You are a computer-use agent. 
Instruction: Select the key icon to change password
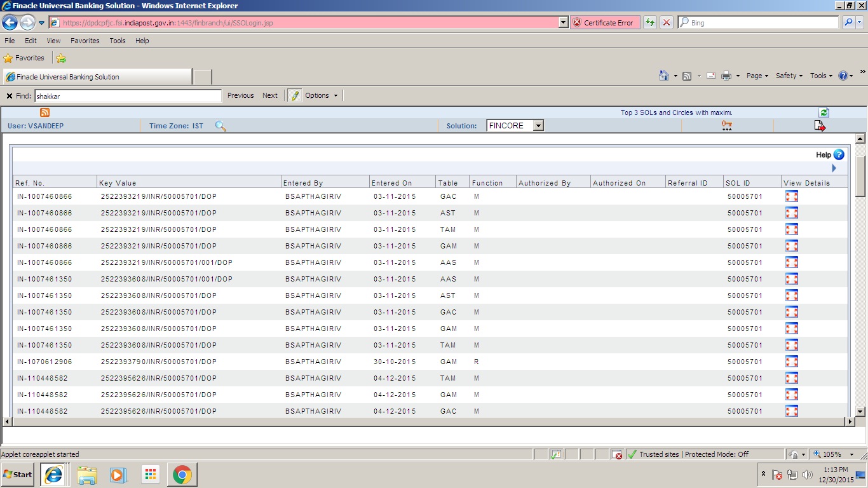click(x=726, y=125)
